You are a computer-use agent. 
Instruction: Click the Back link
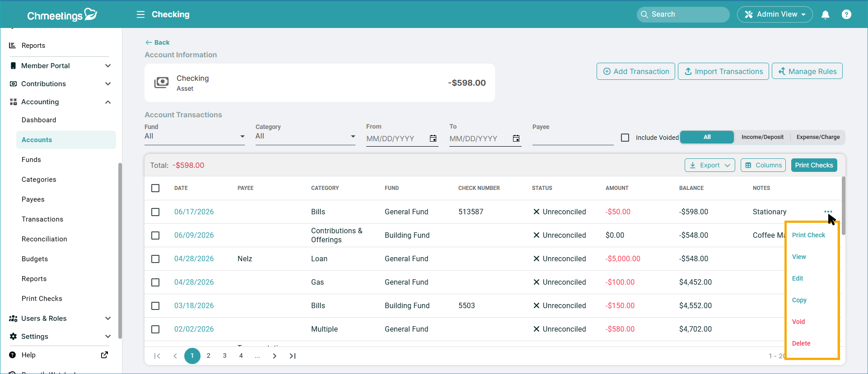pyautogui.click(x=157, y=42)
